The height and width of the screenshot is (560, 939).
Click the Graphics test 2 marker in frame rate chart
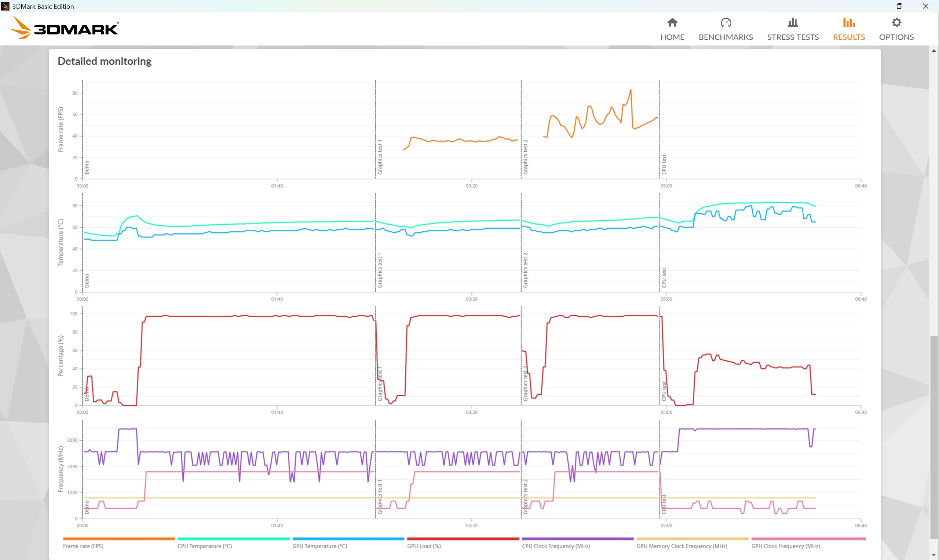coord(525,157)
